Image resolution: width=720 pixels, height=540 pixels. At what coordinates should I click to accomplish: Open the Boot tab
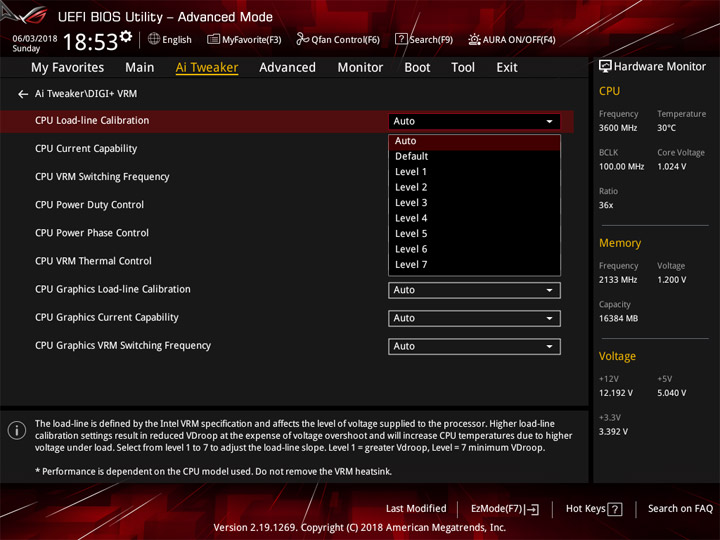[x=417, y=68]
